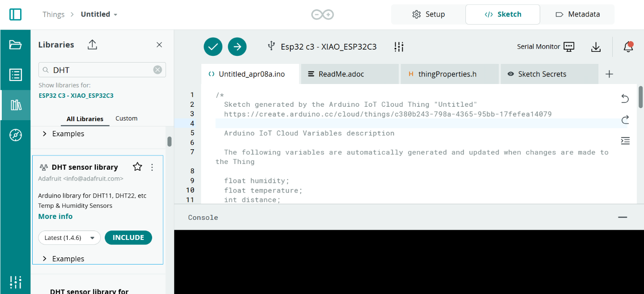Click the DHT library search field

102,70
